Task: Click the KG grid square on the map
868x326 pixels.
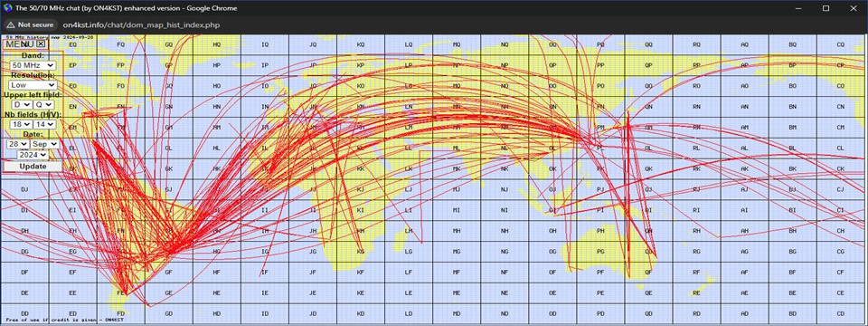Action: coord(361,252)
